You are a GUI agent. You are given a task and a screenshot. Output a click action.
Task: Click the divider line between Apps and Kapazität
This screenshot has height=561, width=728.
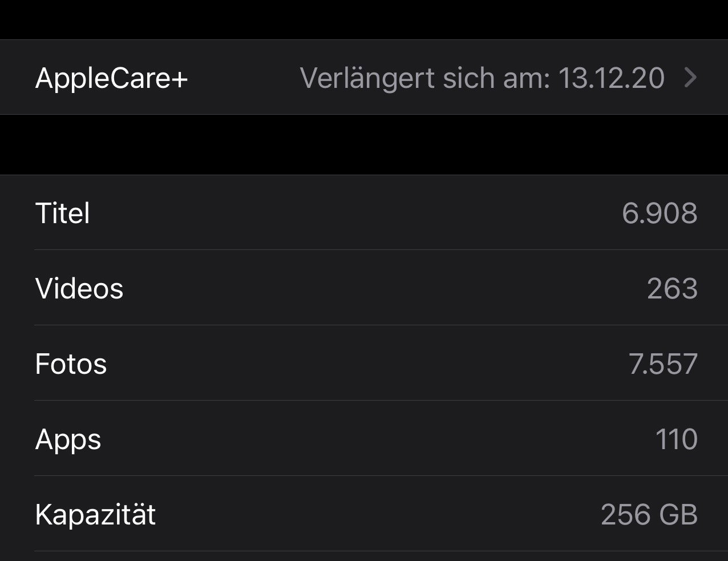(365, 475)
